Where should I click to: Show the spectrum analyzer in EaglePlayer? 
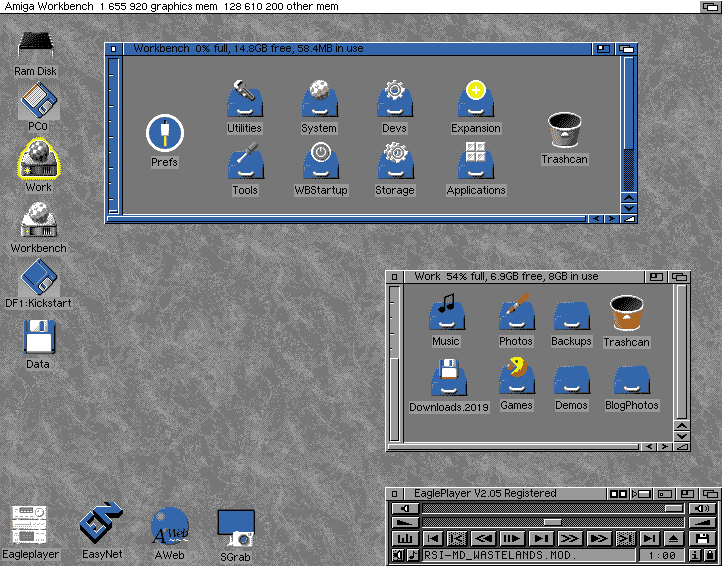[x=405, y=538]
